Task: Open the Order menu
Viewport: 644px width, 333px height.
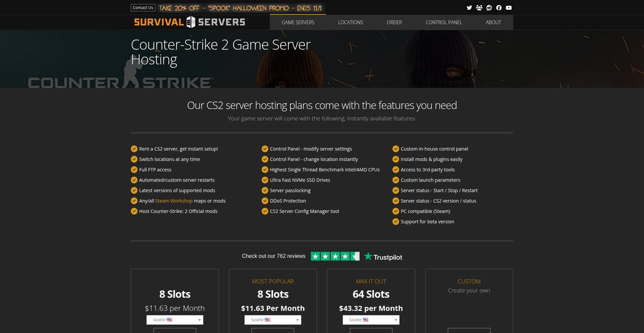Action: click(x=394, y=23)
